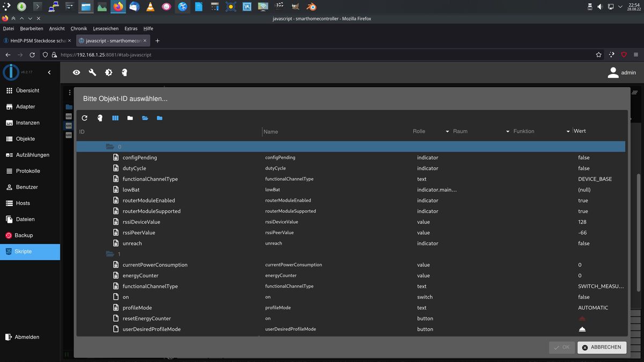The height and width of the screenshot is (362, 644).
Task: Toggle the theme brightness icon
Action: coord(108,72)
